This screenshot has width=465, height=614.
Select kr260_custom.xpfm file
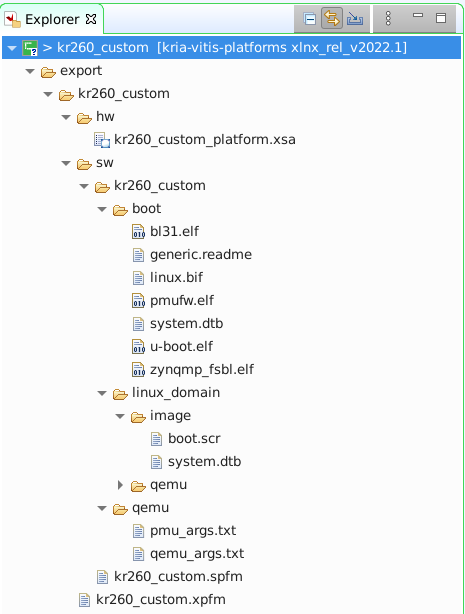(161, 600)
